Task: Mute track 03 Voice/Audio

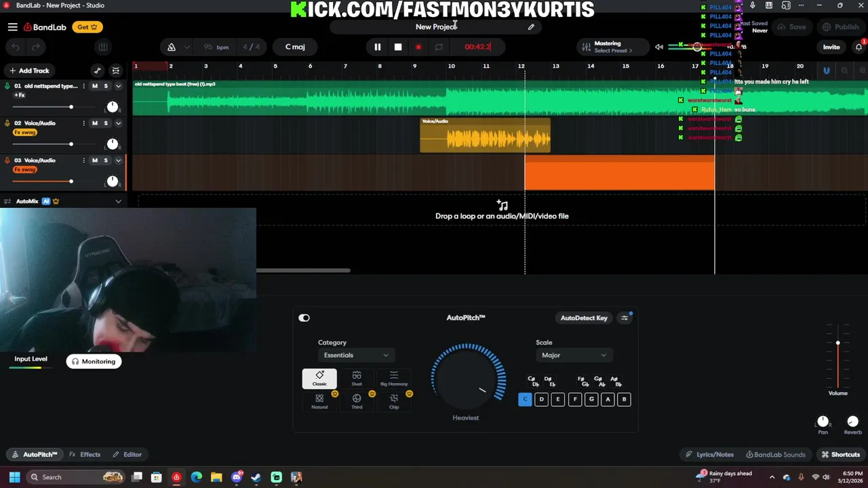Action: [x=94, y=161]
